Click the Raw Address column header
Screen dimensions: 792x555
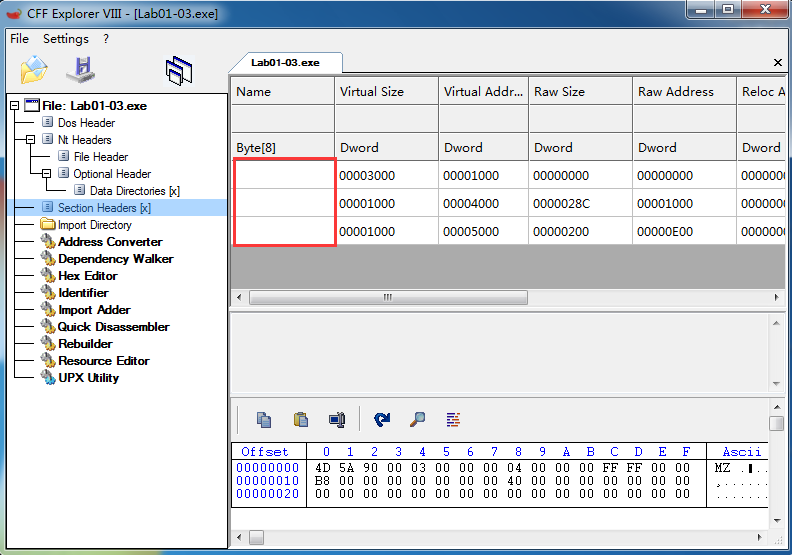684,91
